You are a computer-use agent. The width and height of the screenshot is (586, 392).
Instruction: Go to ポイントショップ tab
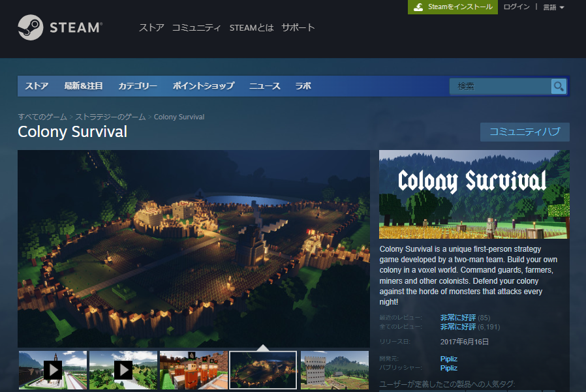pos(204,86)
